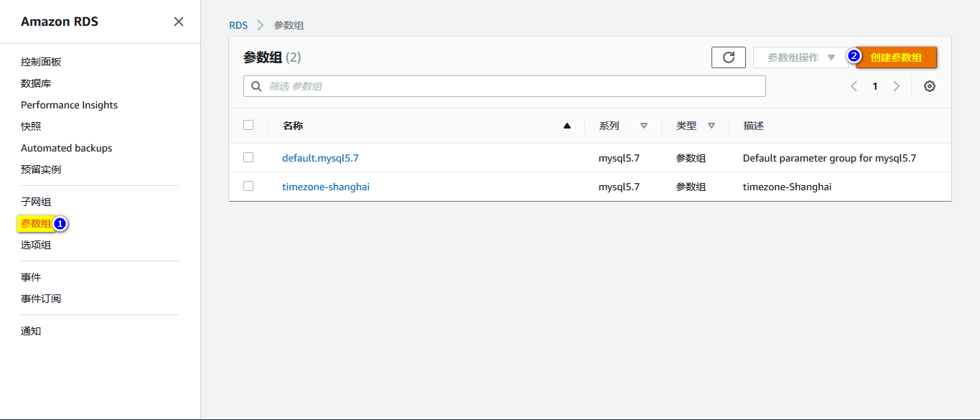Click Amazon RDS sidebar title
The image size is (980, 420).
[x=60, y=22]
